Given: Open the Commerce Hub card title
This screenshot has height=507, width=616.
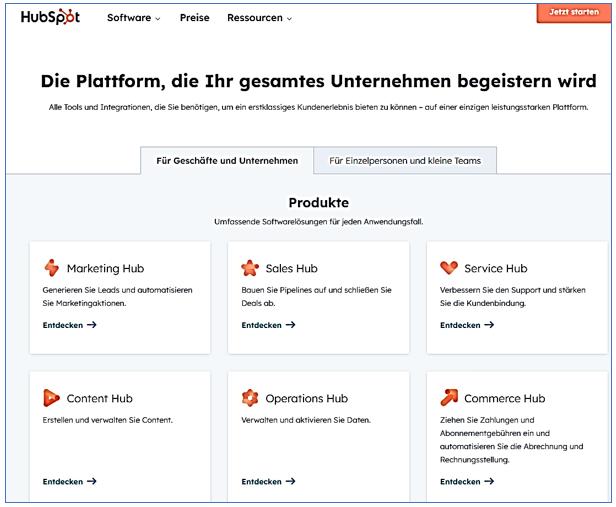Looking at the screenshot, I should [x=504, y=398].
